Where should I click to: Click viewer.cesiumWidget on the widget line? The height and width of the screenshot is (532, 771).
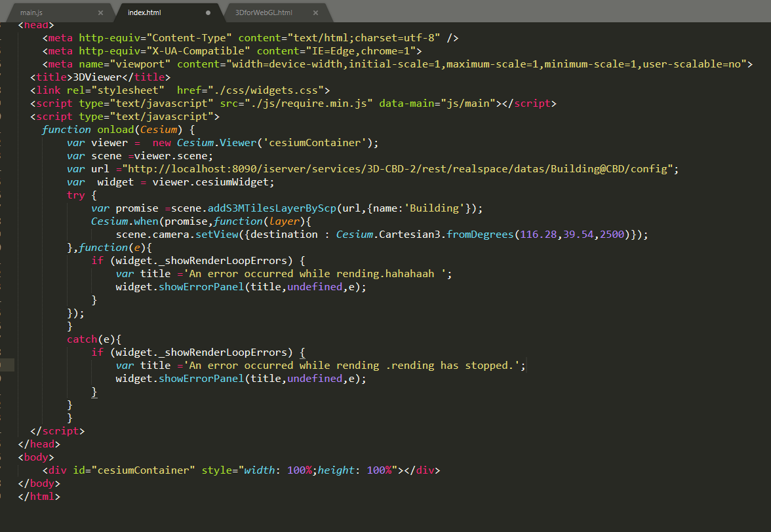(x=210, y=182)
